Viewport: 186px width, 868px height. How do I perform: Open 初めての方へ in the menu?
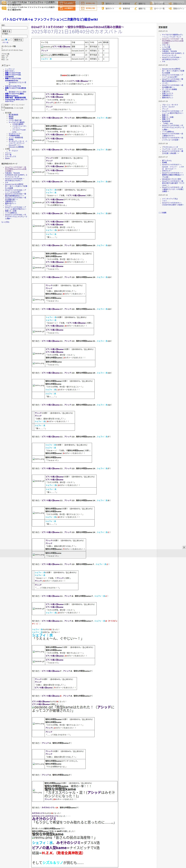[10, 71]
